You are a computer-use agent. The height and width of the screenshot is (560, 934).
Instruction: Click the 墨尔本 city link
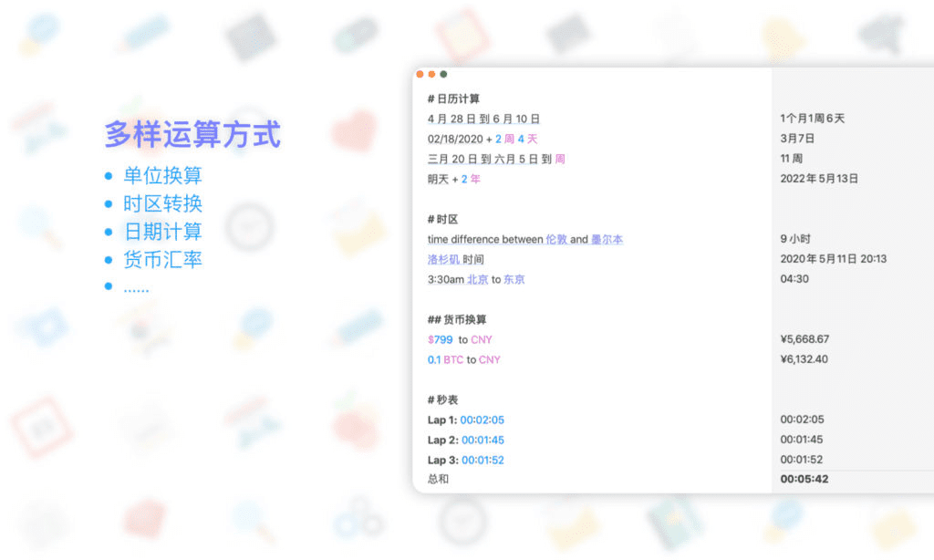[x=607, y=240]
